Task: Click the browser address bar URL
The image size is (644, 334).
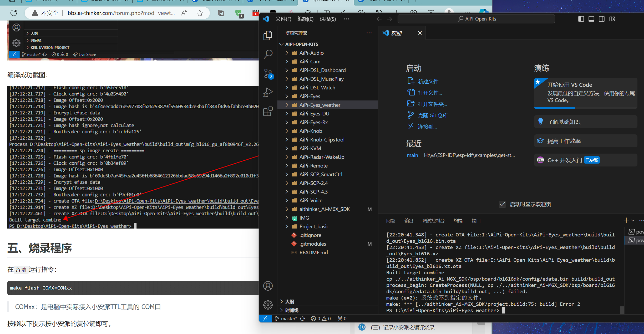Action: pyautogui.click(x=121, y=13)
